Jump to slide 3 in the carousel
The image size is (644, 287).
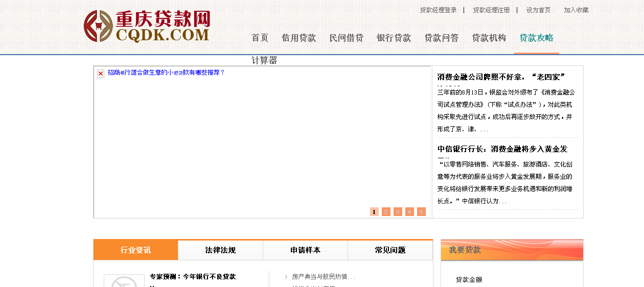[398, 212]
